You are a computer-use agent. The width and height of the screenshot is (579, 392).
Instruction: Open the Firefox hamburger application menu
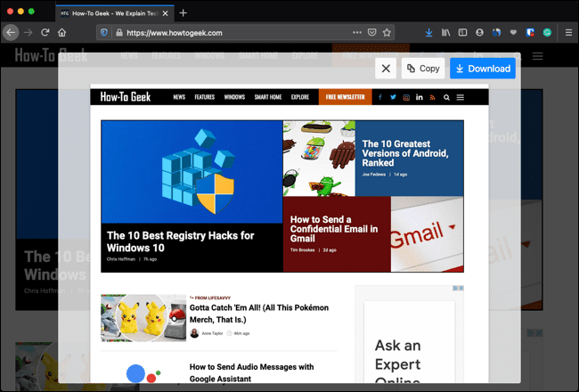tap(568, 32)
